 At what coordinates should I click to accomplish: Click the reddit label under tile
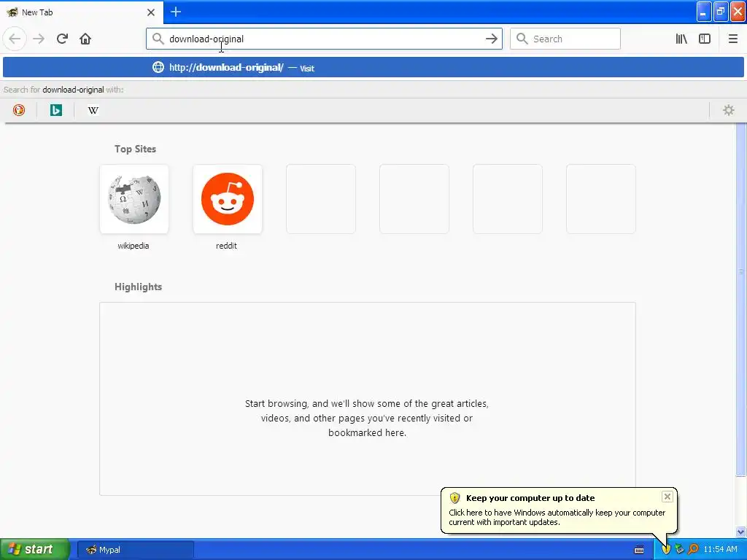(x=226, y=246)
